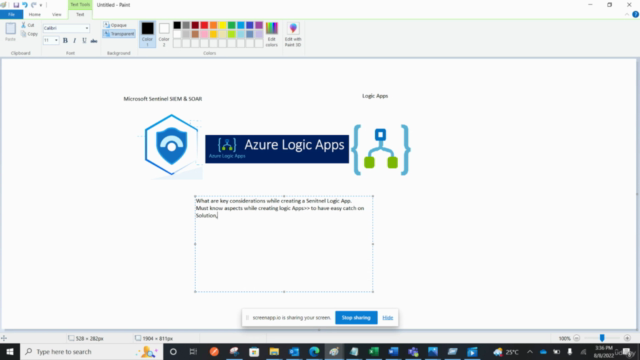The height and width of the screenshot is (360, 640).
Task: Click the Redo arrow in title bar
Action: click(33, 5)
